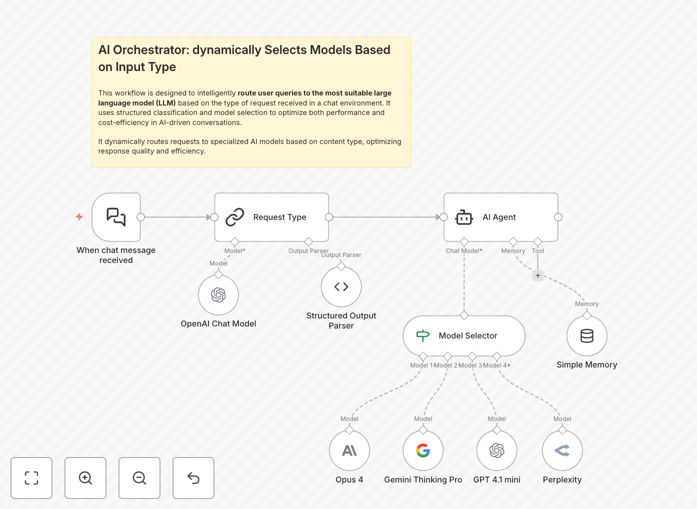This screenshot has height=509, width=697.
Task: Select the When chat message received trigger node
Action: pos(116,217)
